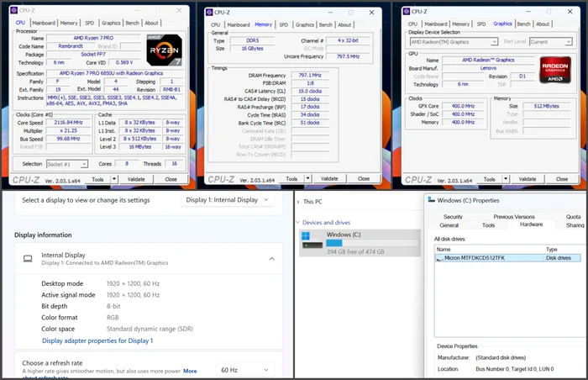
Task: Click the Threads count field
Action: coord(175,164)
